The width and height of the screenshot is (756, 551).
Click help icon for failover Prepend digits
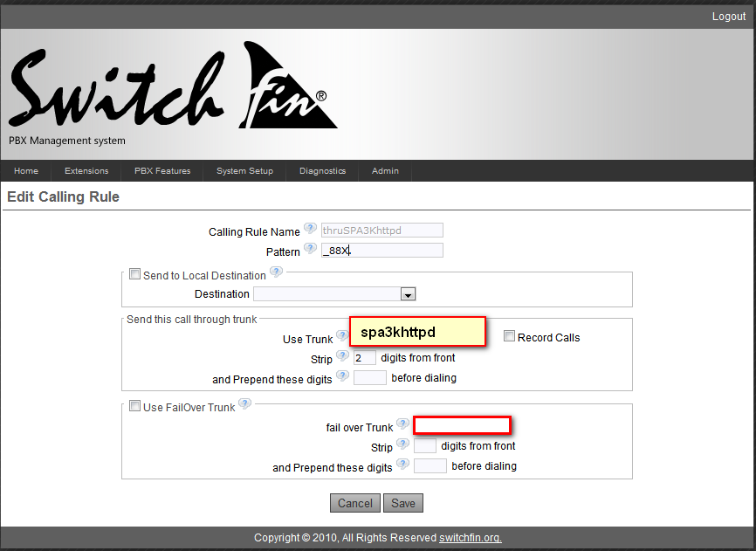pyautogui.click(x=402, y=465)
